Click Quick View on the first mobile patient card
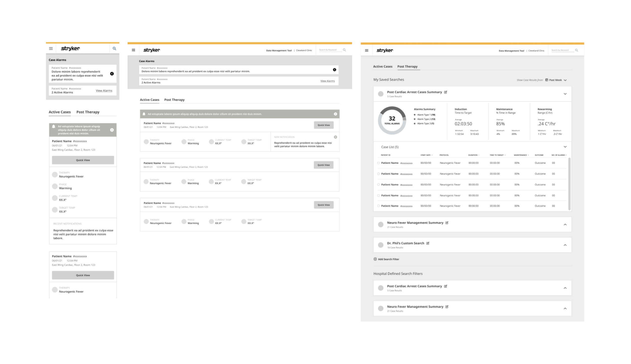Image resolution: width=631 pixels, height=364 pixels. coord(83,160)
